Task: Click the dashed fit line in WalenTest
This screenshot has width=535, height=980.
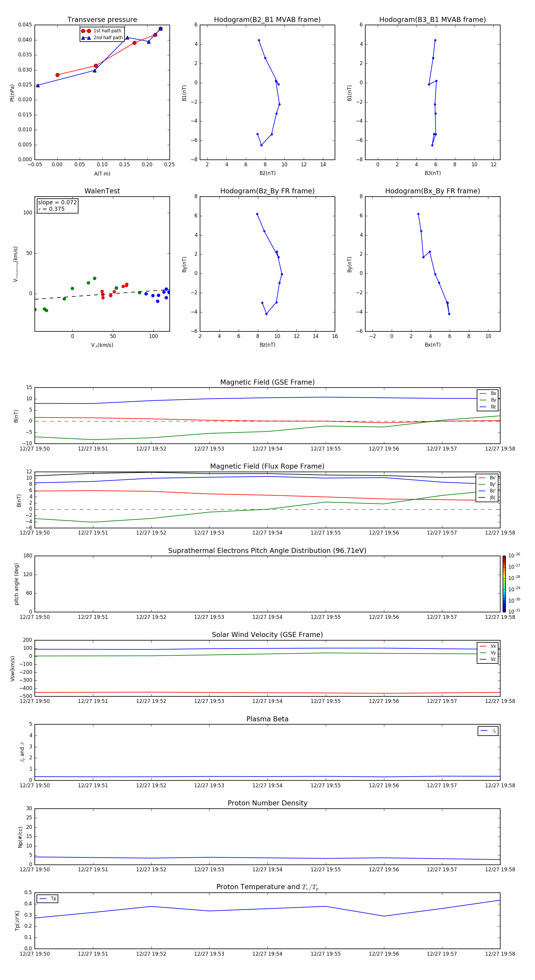Action: (x=102, y=294)
